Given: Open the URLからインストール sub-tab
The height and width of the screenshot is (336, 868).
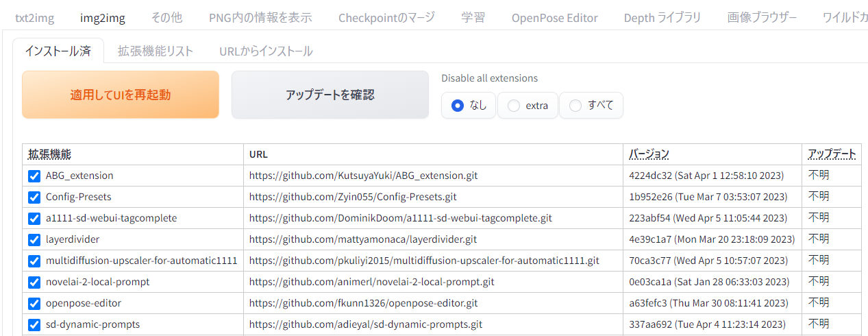Looking at the screenshot, I should tap(266, 51).
